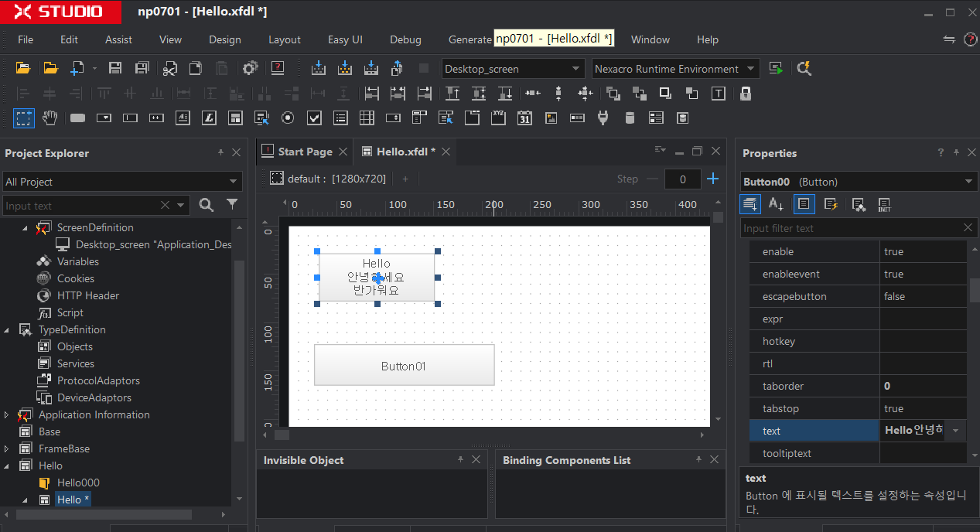Select the CheckBox component icon
980x532 pixels.
pyautogui.click(x=314, y=118)
